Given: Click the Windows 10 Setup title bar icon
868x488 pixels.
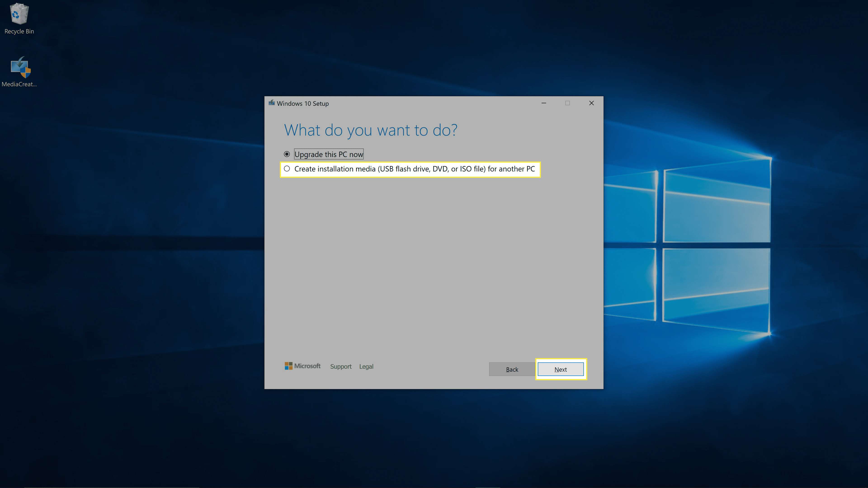Looking at the screenshot, I should 271,103.
